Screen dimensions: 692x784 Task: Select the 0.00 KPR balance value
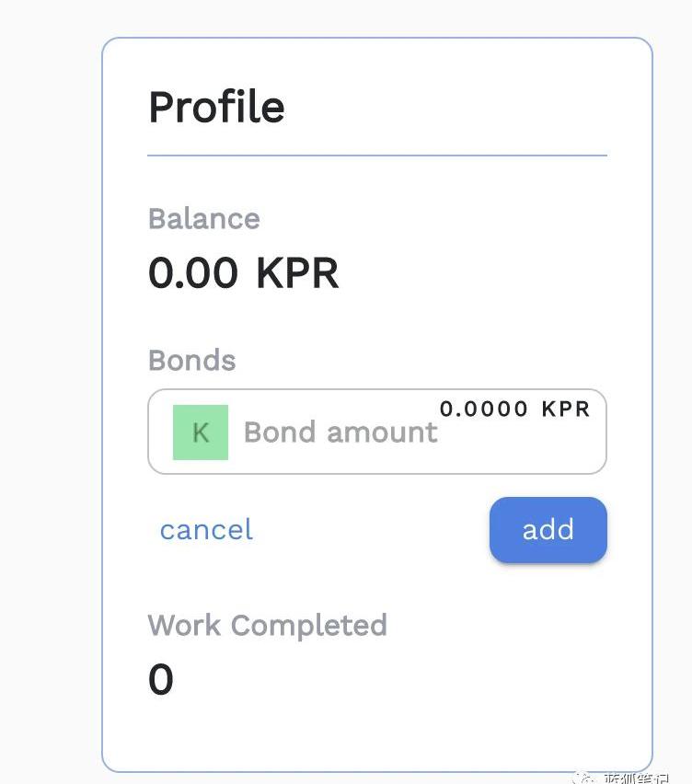coord(243,273)
